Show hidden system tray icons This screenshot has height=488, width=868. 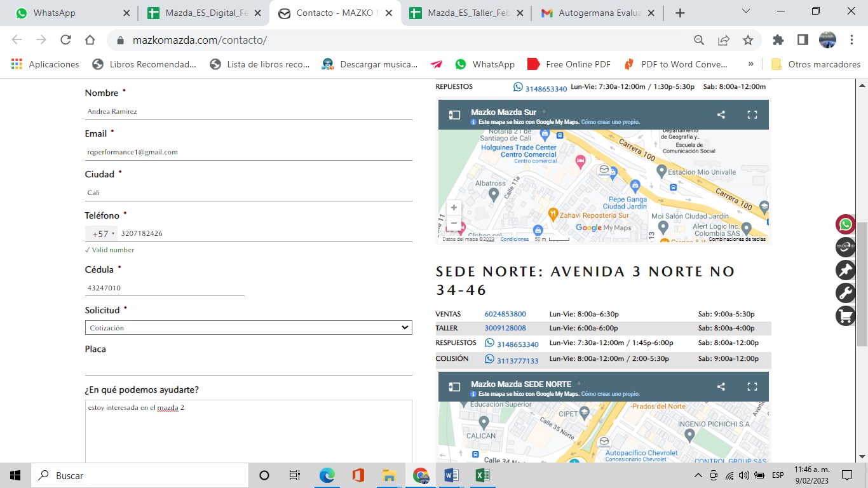[x=698, y=475]
